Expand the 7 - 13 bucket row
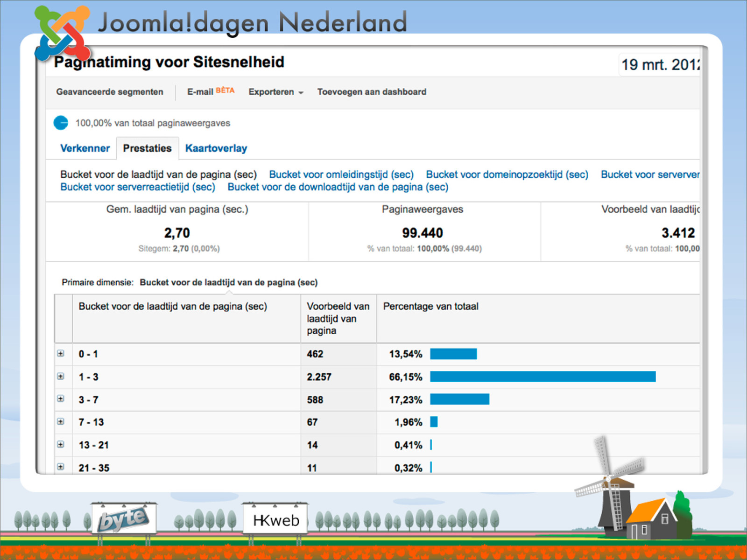 pyautogui.click(x=61, y=421)
